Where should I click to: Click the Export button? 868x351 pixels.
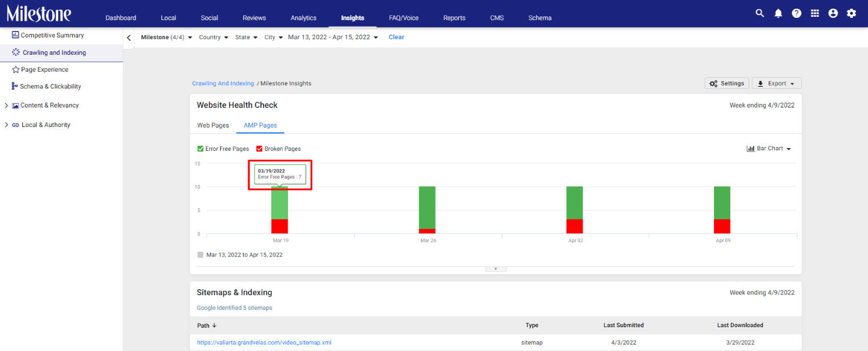pos(776,84)
